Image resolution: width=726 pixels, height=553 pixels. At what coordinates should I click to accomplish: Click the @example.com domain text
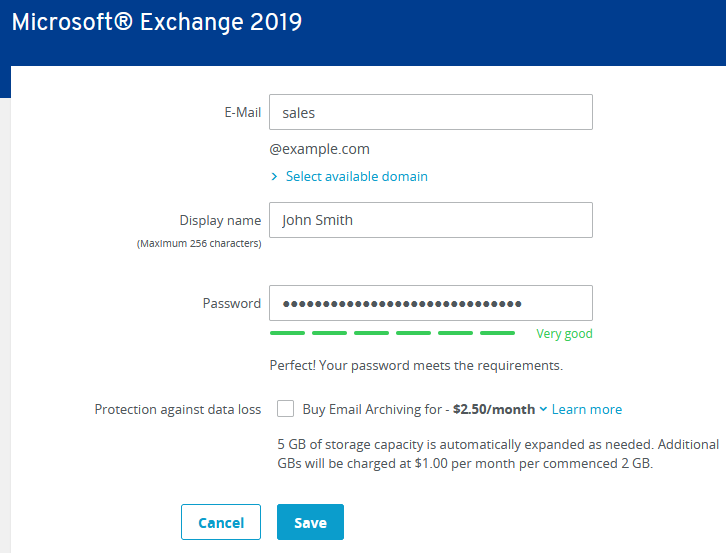point(319,149)
